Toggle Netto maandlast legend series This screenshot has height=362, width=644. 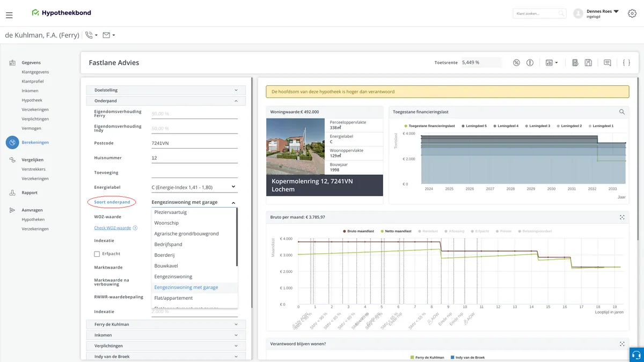[396, 231]
